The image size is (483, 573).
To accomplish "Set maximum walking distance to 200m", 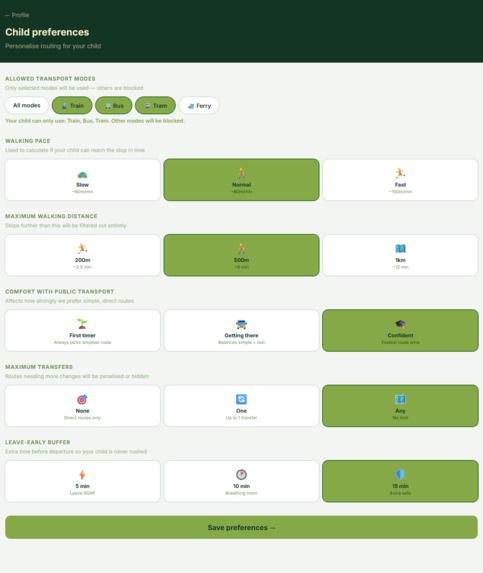I will (x=83, y=255).
